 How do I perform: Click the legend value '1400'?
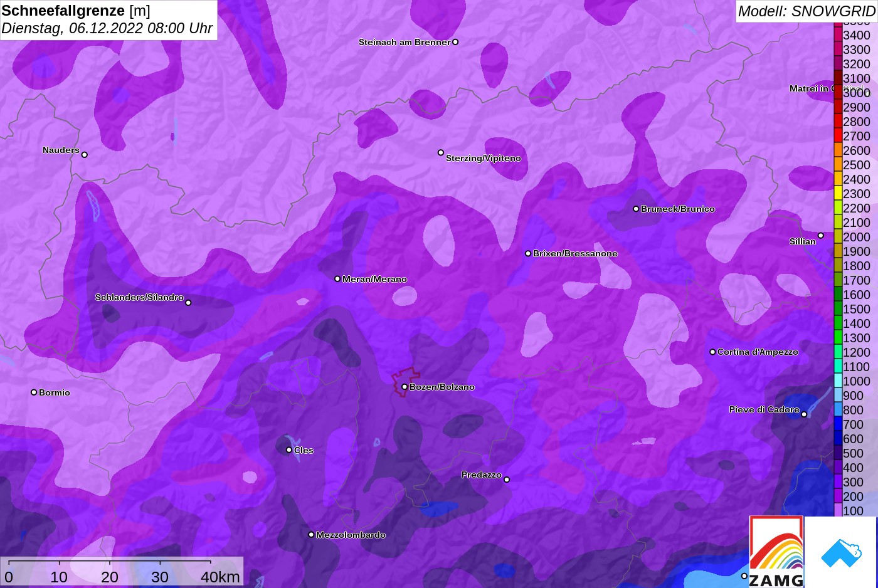click(x=857, y=323)
